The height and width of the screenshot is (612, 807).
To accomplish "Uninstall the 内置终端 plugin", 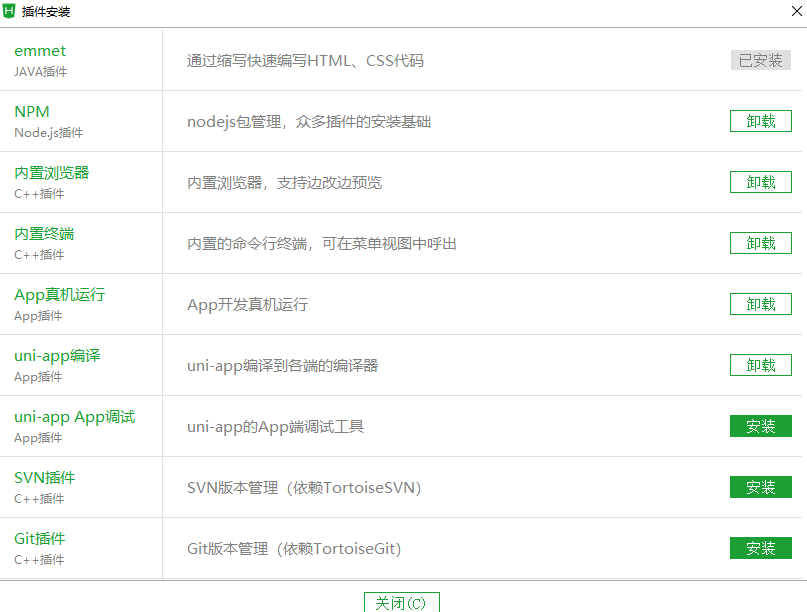I will 761,243.
